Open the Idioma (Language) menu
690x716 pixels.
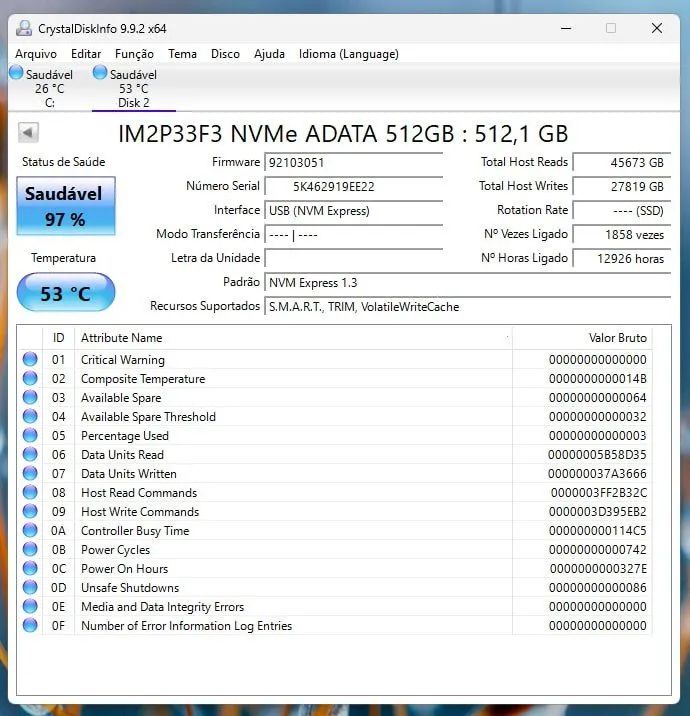click(348, 54)
